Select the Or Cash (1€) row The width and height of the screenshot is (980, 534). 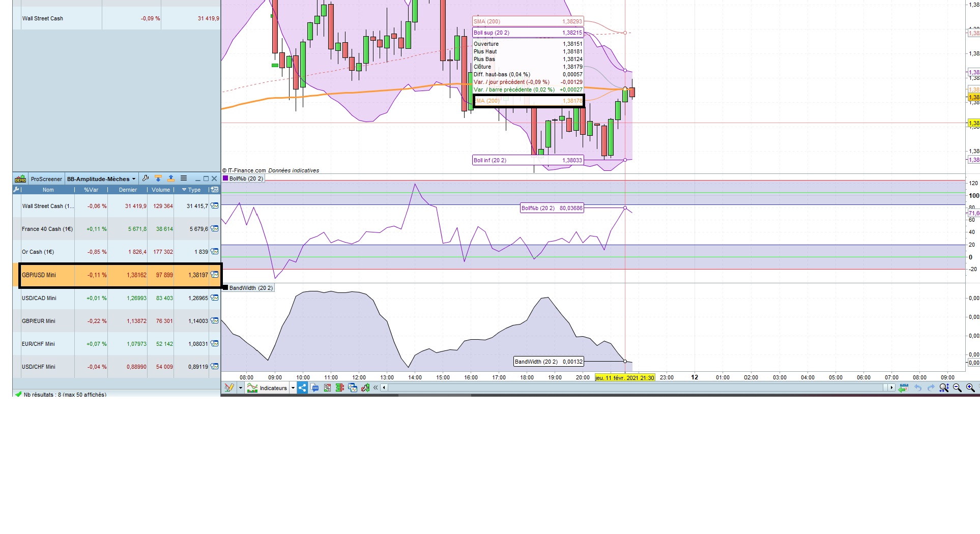coord(117,252)
